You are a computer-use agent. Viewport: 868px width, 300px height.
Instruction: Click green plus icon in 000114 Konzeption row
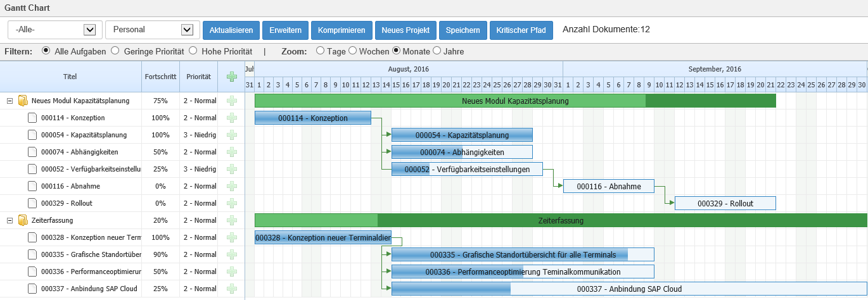click(x=232, y=118)
